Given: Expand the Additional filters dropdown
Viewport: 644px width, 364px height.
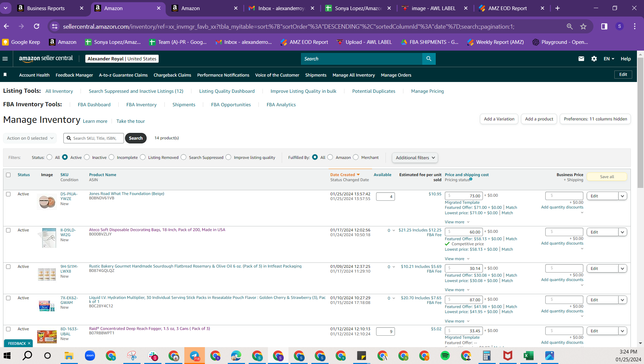Looking at the screenshot, I should 415,158.
